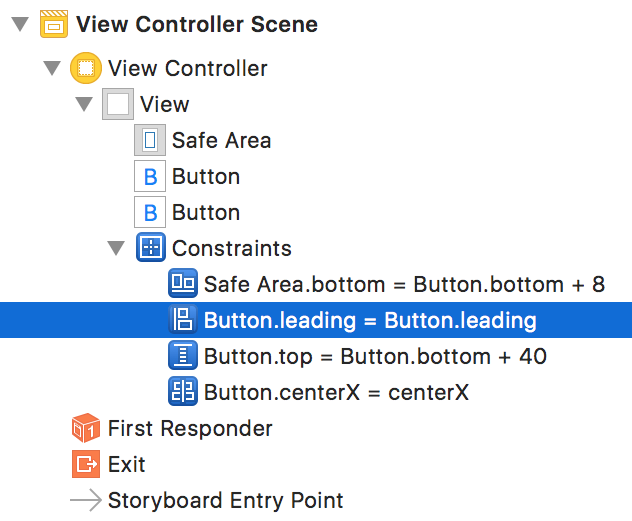Click the View square icon
The height and width of the screenshot is (521, 632).
(x=118, y=104)
